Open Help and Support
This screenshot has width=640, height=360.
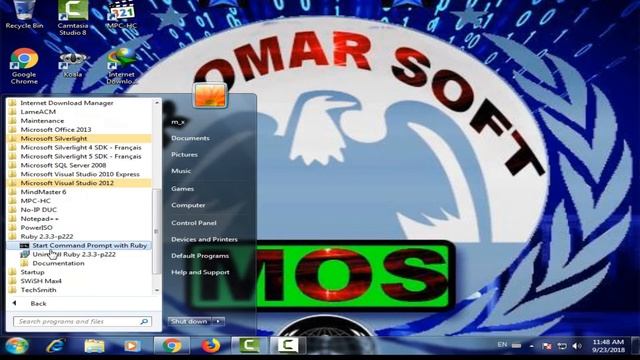point(200,272)
